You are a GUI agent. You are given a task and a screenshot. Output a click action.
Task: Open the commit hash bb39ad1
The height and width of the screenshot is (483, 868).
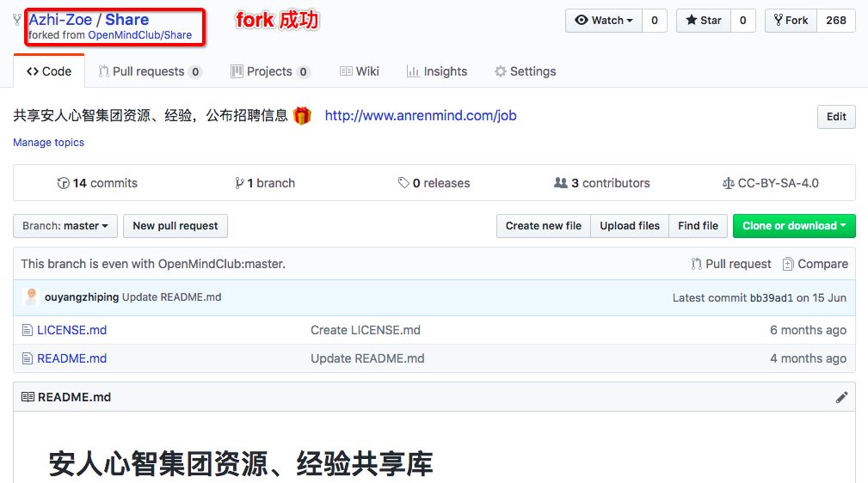(771, 297)
